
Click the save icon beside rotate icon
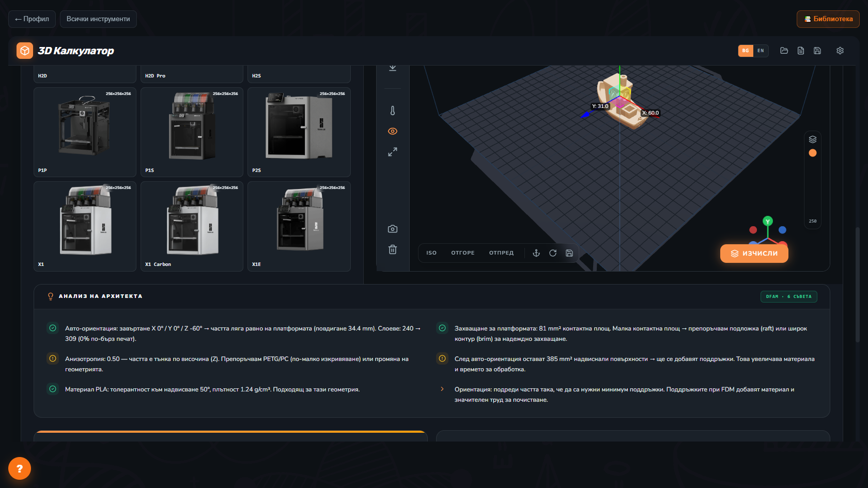click(569, 253)
